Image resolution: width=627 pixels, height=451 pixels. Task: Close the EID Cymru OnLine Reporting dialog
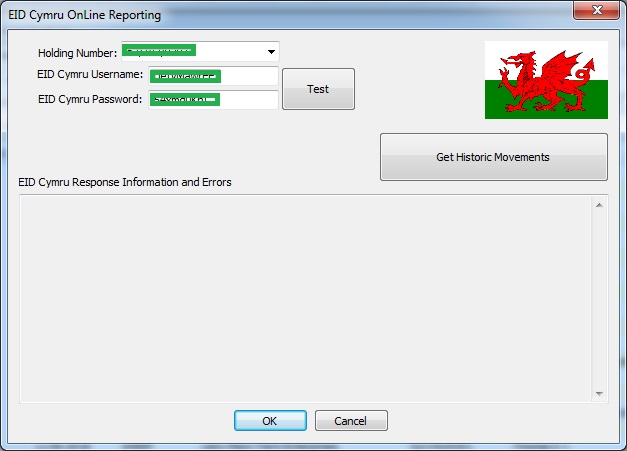tap(597, 10)
